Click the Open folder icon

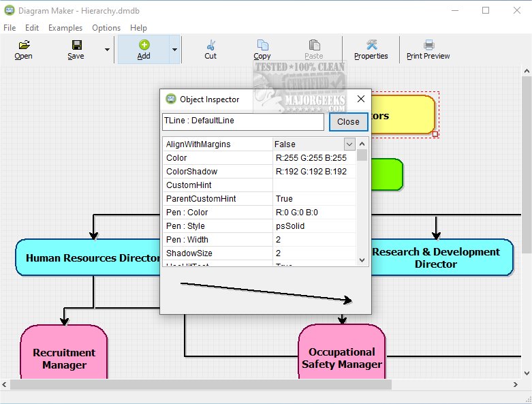[x=24, y=45]
